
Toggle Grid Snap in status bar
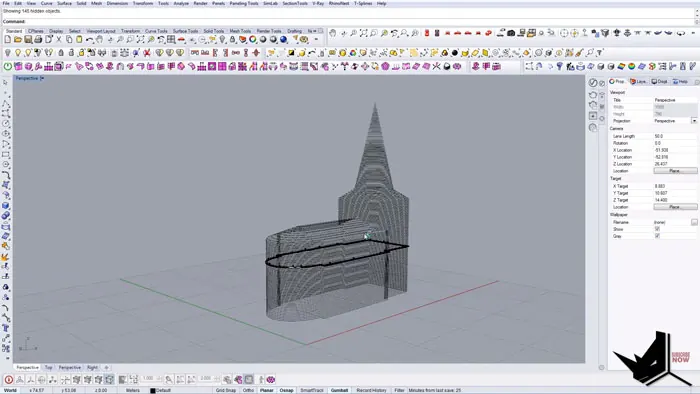[x=225, y=390]
